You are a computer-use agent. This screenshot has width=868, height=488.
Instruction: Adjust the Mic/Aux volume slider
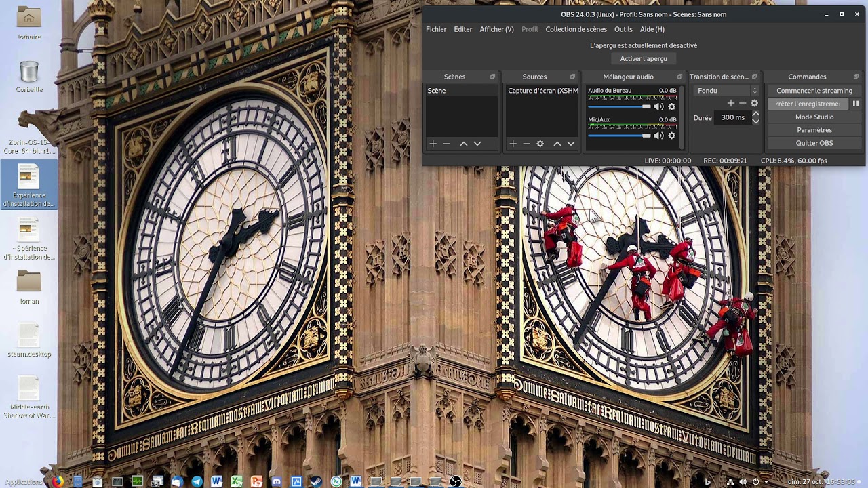pyautogui.click(x=619, y=136)
